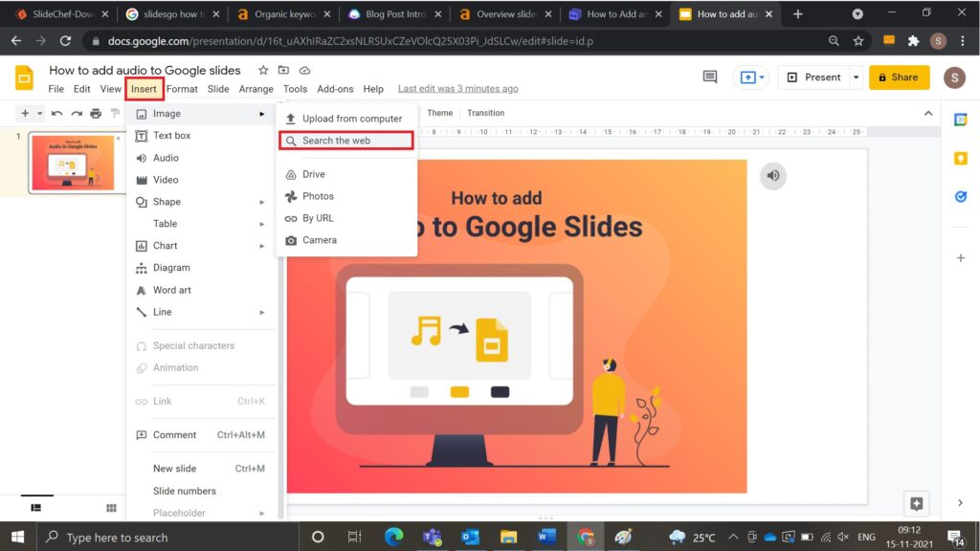Click the Present button
980x551 pixels.
tap(814, 77)
